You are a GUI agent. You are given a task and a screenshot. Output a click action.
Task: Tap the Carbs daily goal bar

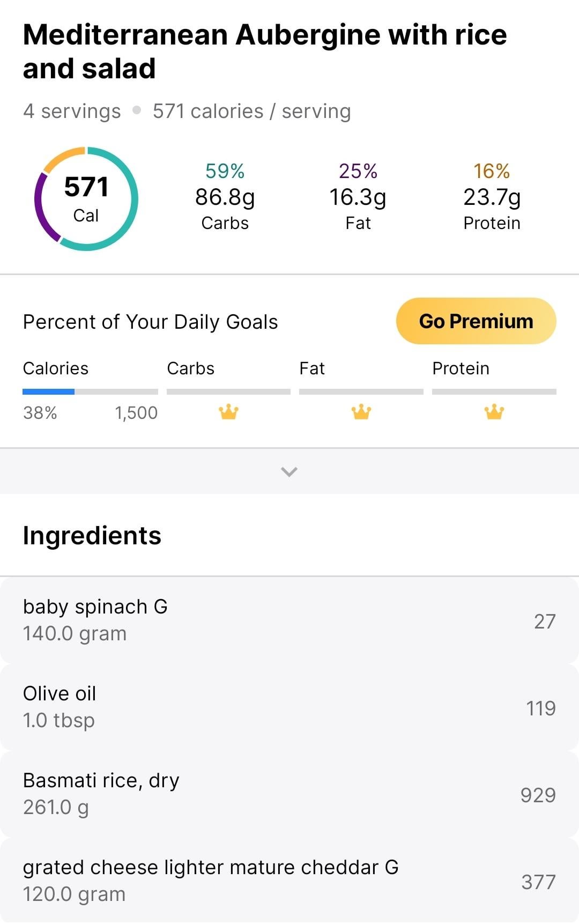point(228,391)
